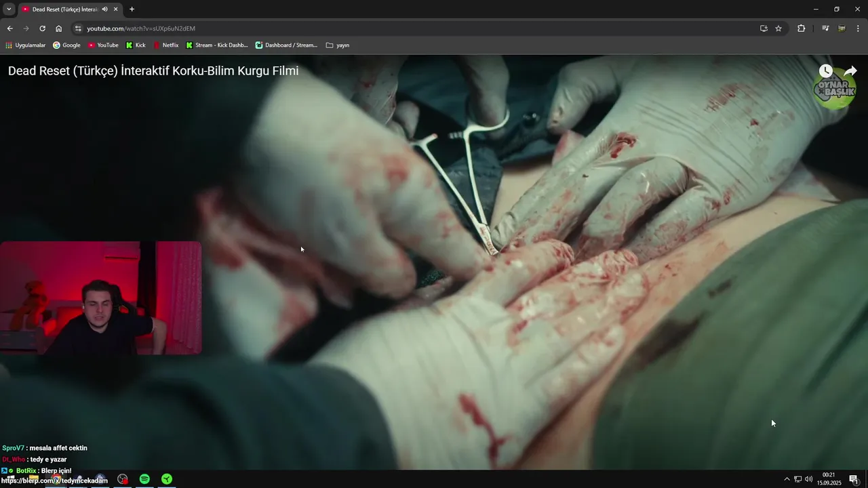Bookmark this page with star icon

(778, 28)
